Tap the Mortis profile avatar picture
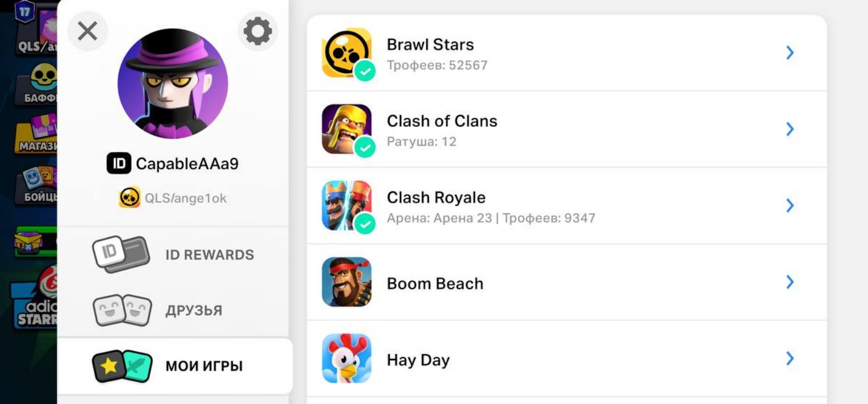Viewport: 868px width, 404px height. tap(173, 84)
